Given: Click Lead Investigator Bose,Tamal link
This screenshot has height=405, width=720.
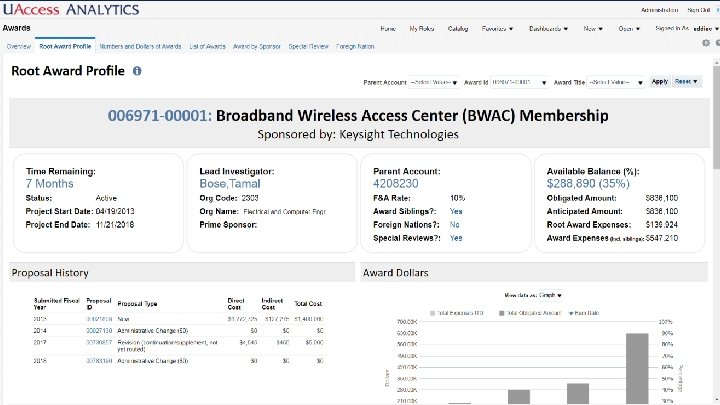Looking at the screenshot, I should pyautogui.click(x=230, y=184).
